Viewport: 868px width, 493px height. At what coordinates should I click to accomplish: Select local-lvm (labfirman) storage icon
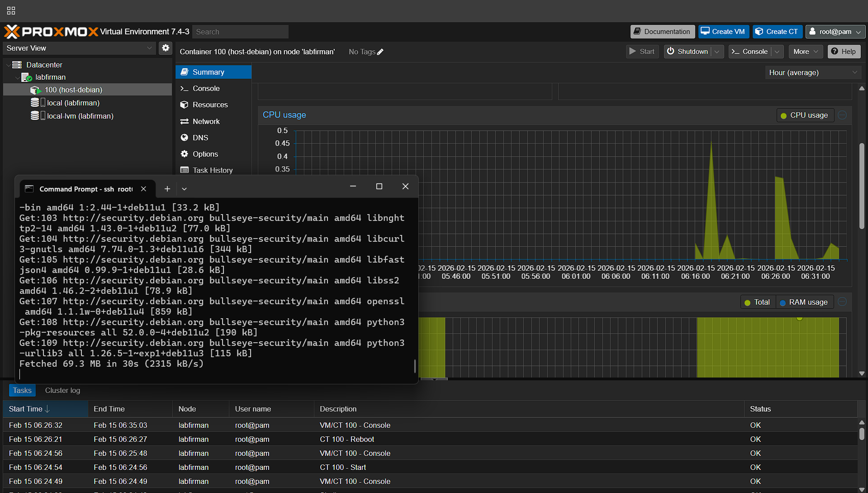[35, 116]
